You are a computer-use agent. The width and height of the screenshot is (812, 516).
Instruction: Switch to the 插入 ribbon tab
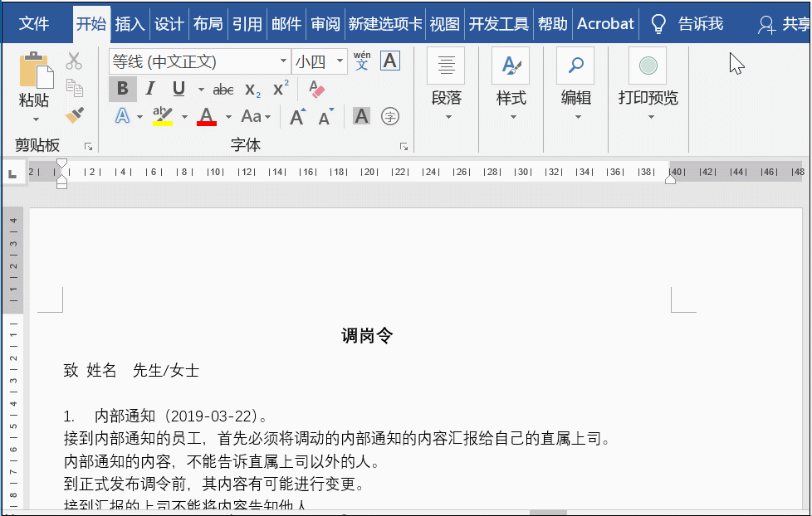coord(130,24)
